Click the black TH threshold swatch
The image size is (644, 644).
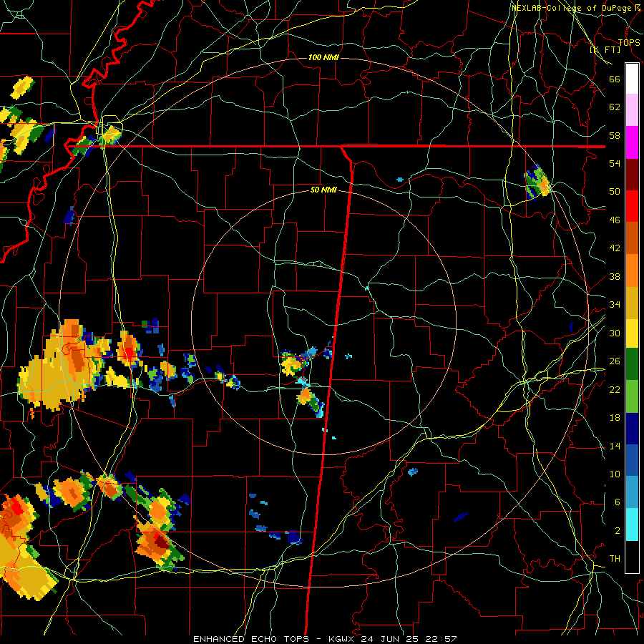(x=632, y=557)
